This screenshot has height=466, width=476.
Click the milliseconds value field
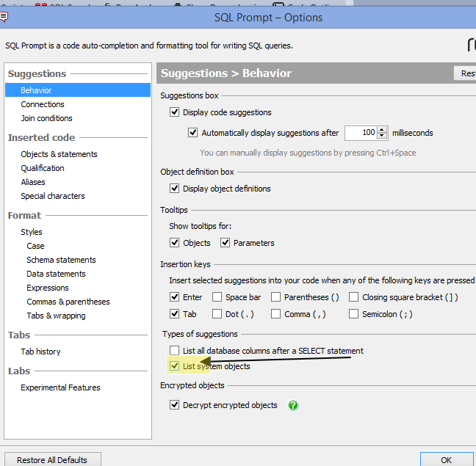[361, 133]
